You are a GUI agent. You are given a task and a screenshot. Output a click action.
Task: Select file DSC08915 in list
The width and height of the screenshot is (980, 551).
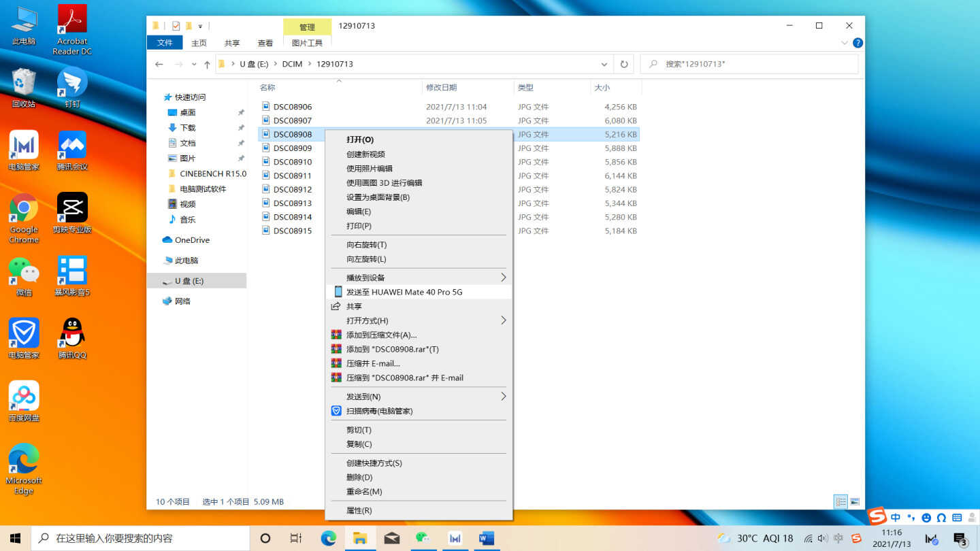[x=293, y=231]
